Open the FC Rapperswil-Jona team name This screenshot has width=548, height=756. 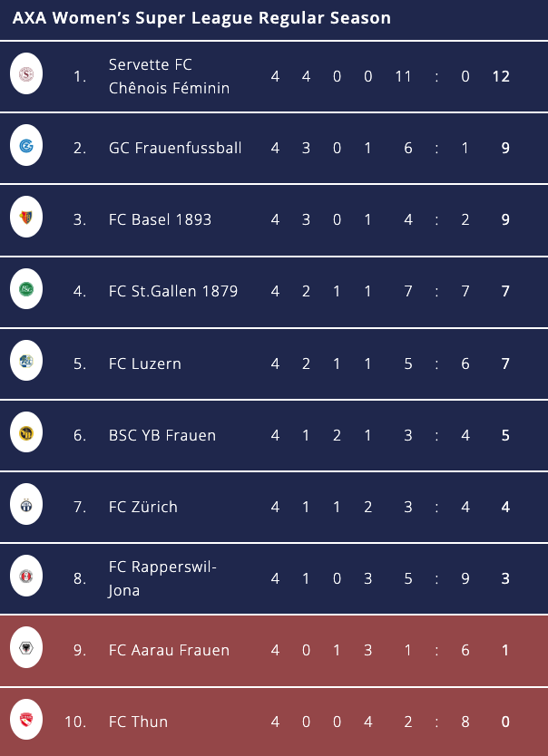pos(163,578)
